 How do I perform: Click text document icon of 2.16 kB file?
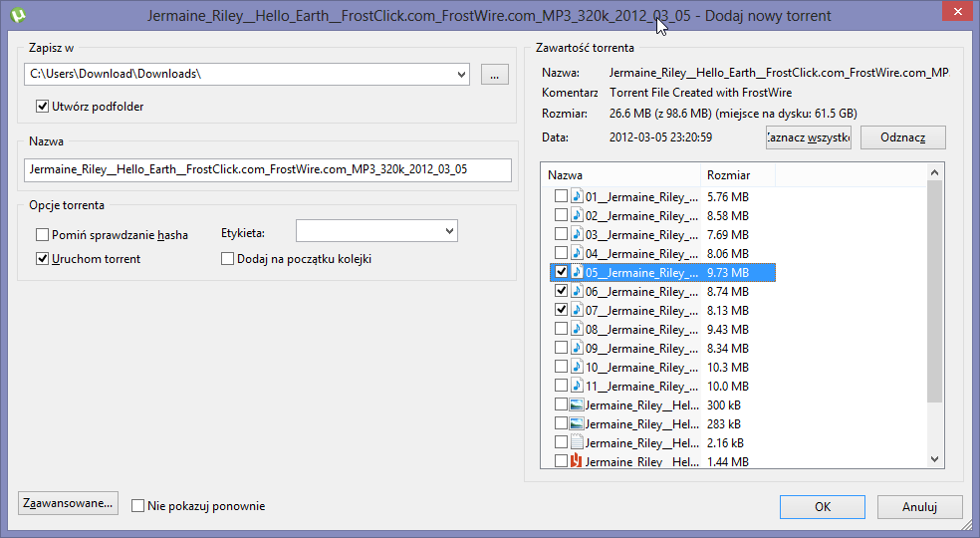[x=577, y=442]
